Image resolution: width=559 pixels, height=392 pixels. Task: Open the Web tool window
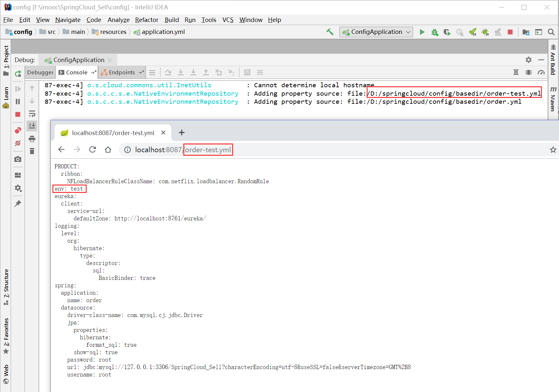click(6, 374)
